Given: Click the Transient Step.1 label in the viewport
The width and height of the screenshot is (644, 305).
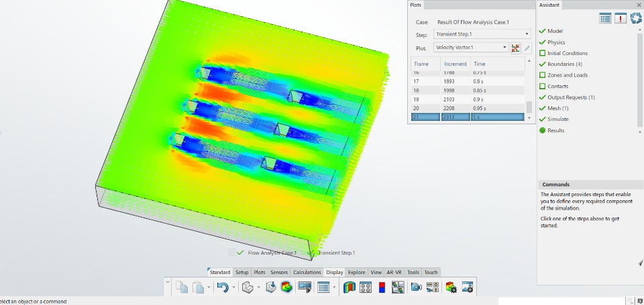Looking at the screenshot, I should click(x=336, y=253).
